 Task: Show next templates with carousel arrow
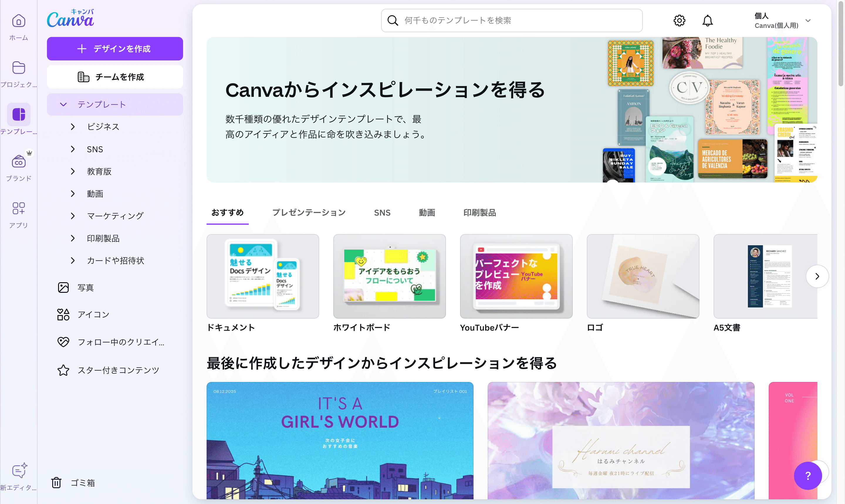pyautogui.click(x=817, y=276)
